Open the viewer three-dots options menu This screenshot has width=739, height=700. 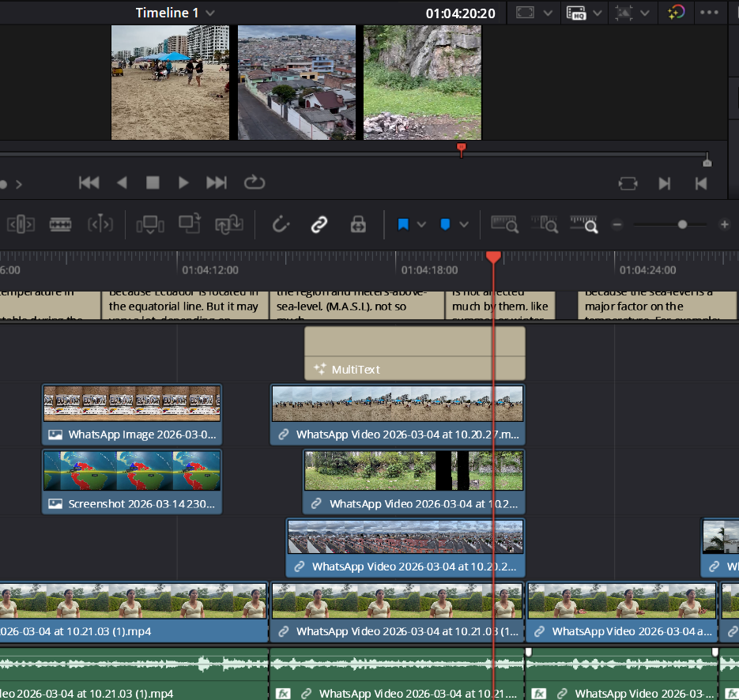tap(710, 13)
